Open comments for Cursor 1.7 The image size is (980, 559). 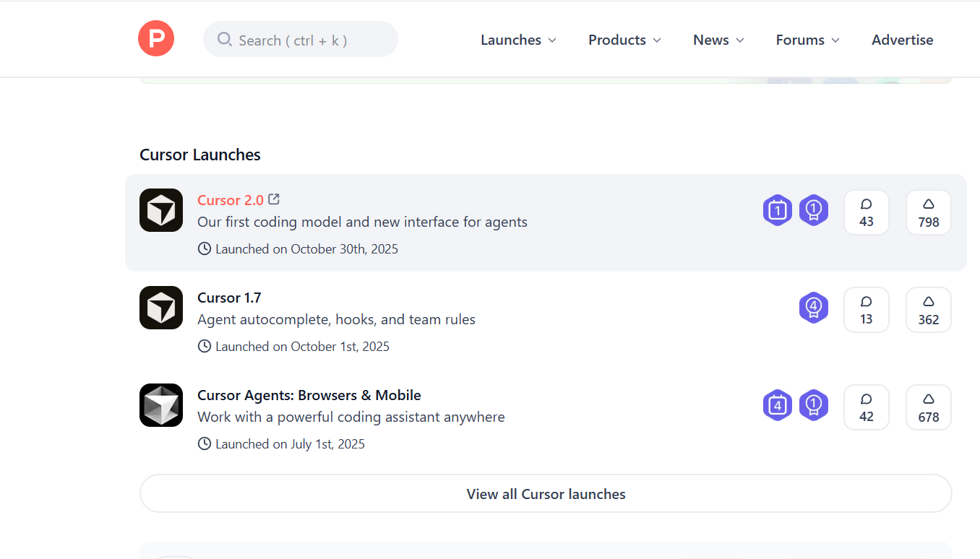click(867, 309)
